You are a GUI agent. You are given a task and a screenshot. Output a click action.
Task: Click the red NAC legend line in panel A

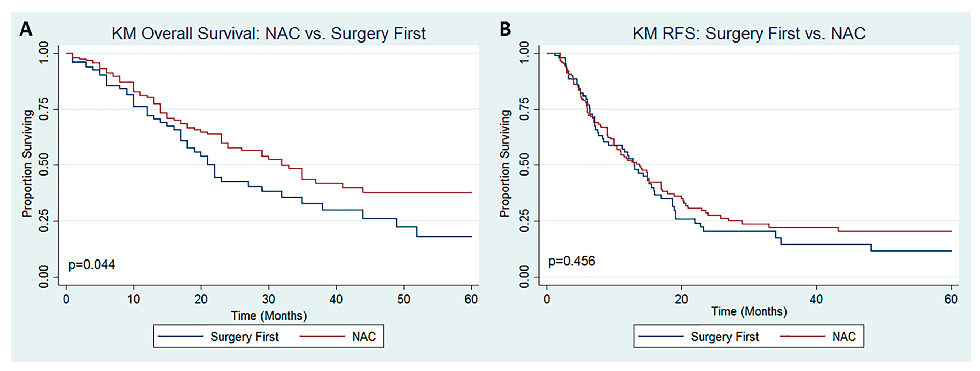[322, 336]
